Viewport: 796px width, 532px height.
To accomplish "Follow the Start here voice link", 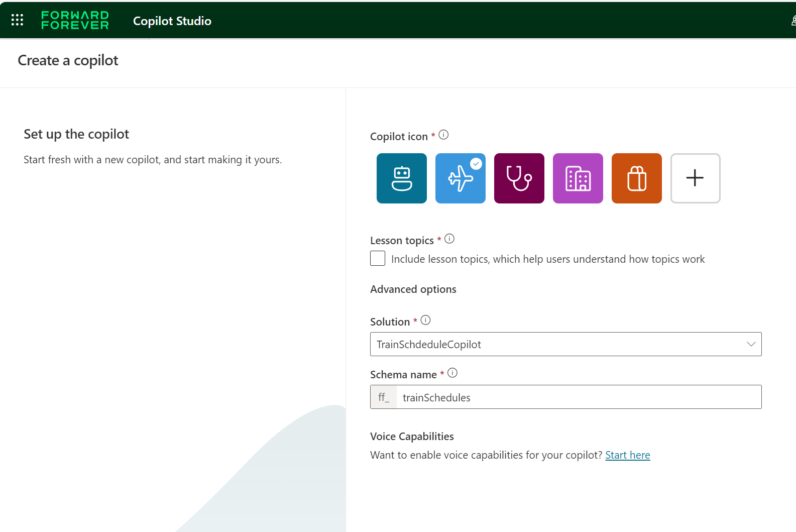I will coord(627,455).
